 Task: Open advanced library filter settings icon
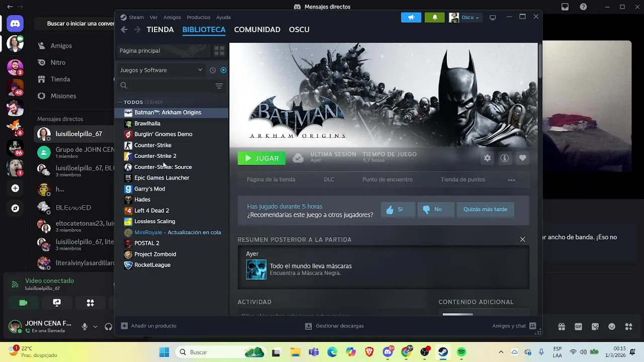pyautogui.click(x=219, y=86)
